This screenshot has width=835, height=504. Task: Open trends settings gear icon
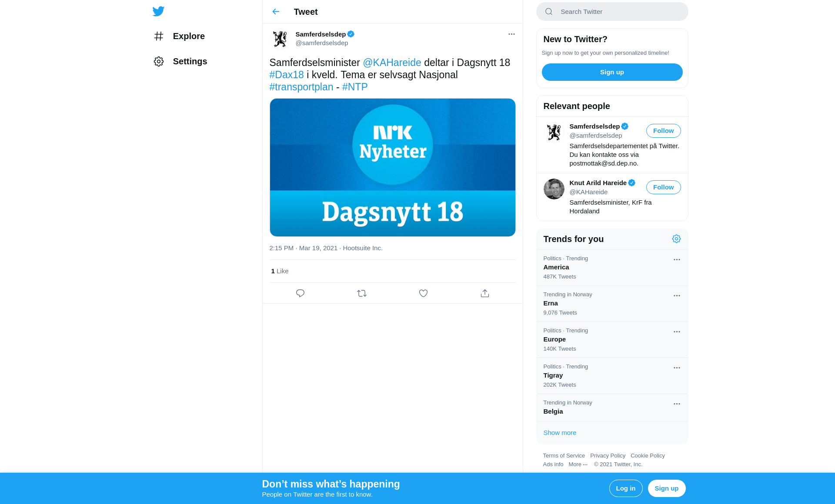coord(676,239)
